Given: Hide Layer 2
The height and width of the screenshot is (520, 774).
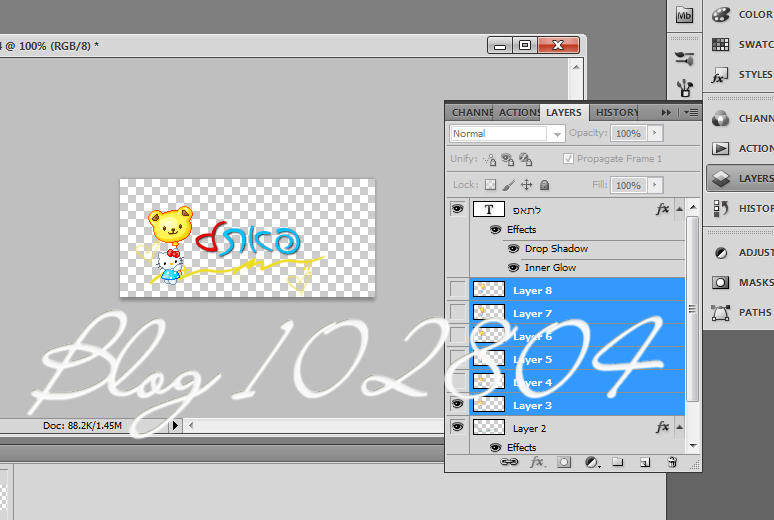Looking at the screenshot, I should [x=458, y=427].
